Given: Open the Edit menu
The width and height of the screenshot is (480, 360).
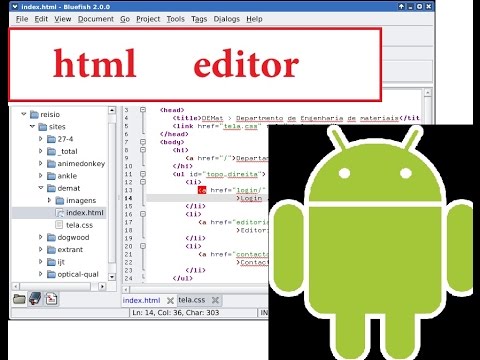Looking at the screenshot, I should click(41, 19).
